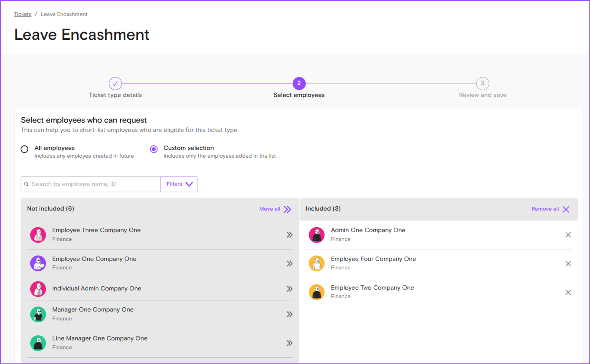The image size is (590, 364).
Task: Open the Filters dropdown
Action: pyautogui.click(x=179, y=184)
